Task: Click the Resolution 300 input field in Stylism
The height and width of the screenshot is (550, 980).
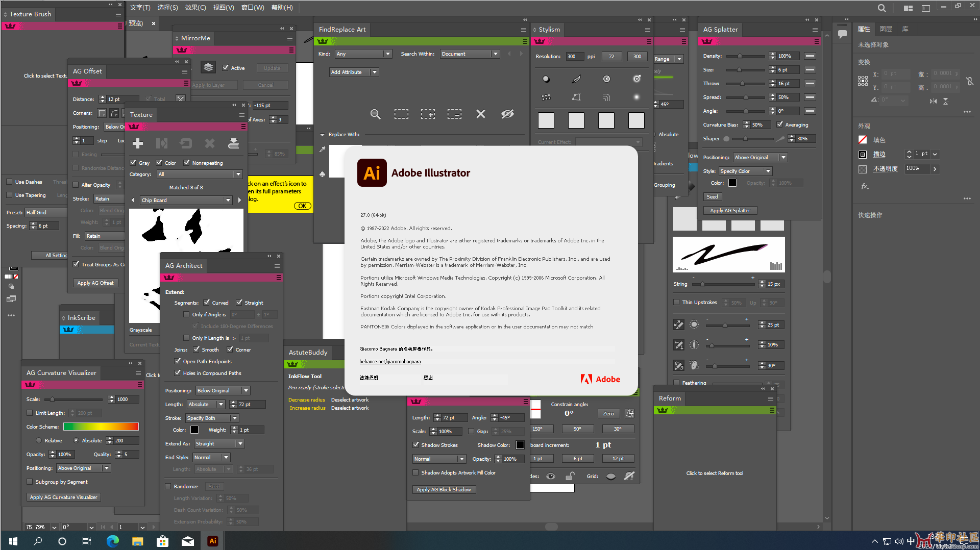Action: pos(574,56)
